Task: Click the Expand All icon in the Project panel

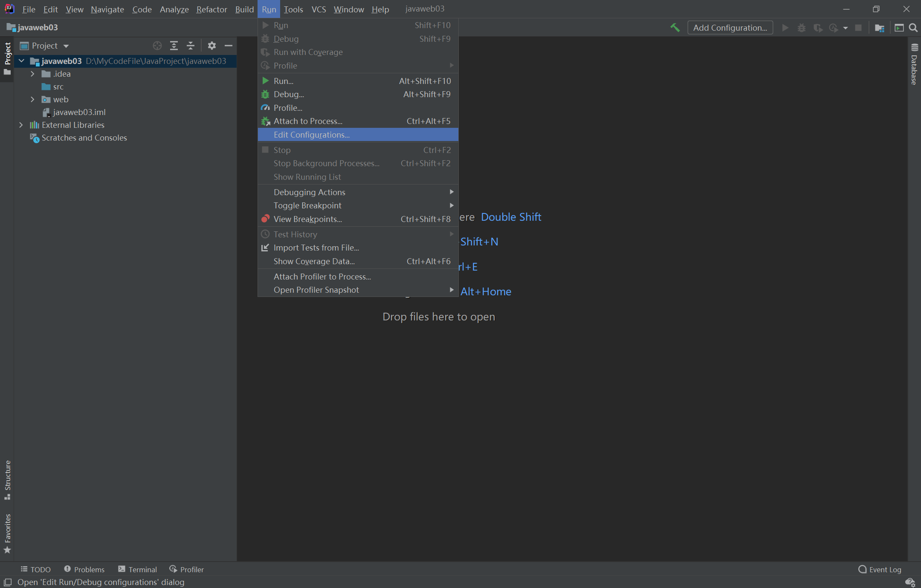Action: click(x=174, y=46)
